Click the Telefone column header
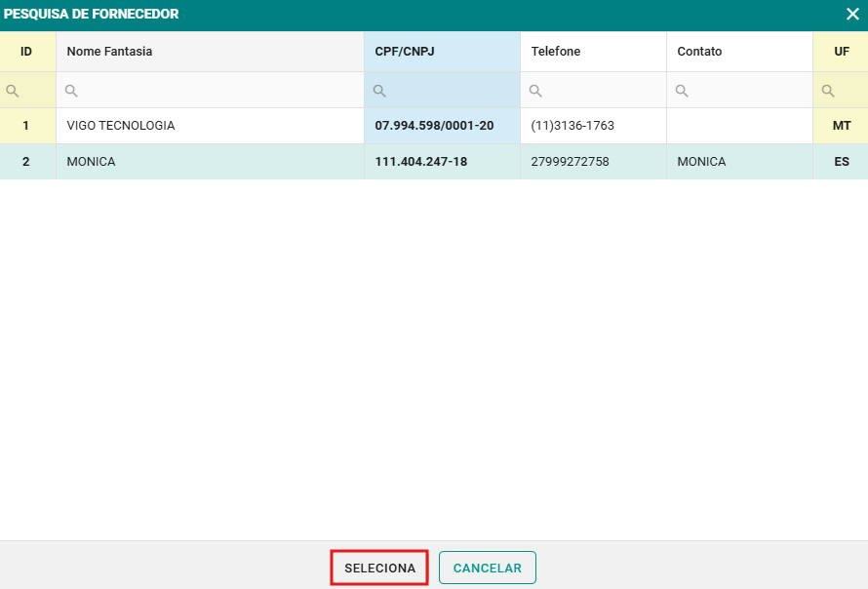 coord(556,52)
